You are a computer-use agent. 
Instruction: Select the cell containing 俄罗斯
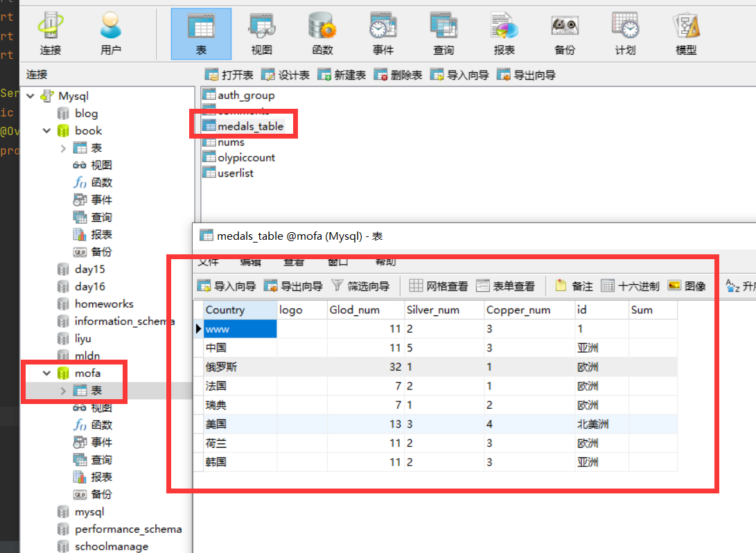coord(240,367)
